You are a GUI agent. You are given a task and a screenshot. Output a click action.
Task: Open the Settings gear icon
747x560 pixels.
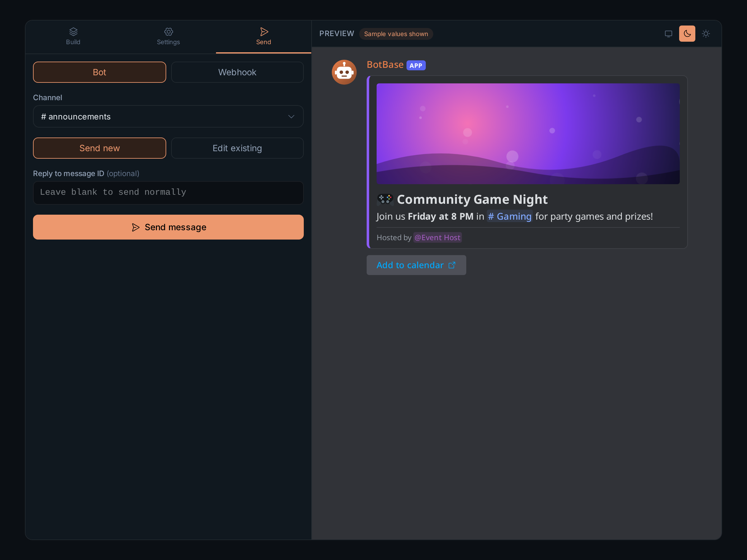pos(168,32)
